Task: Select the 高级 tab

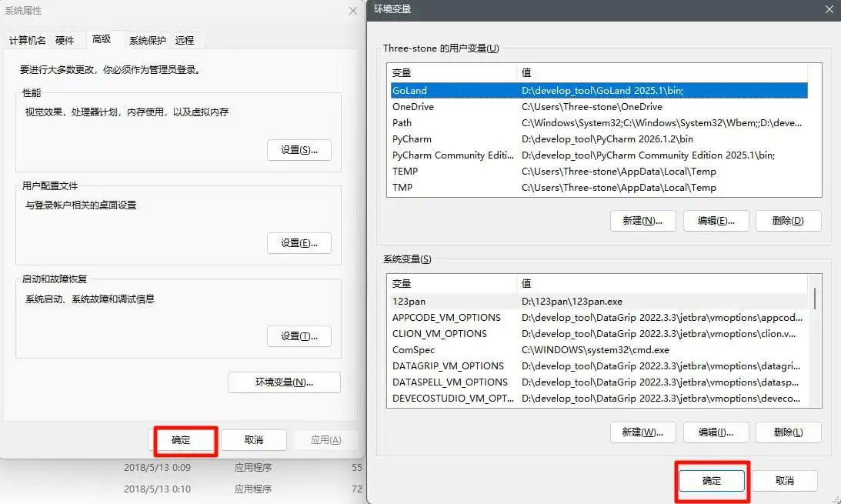Action: pyautogui.click(x=102, y=39)
